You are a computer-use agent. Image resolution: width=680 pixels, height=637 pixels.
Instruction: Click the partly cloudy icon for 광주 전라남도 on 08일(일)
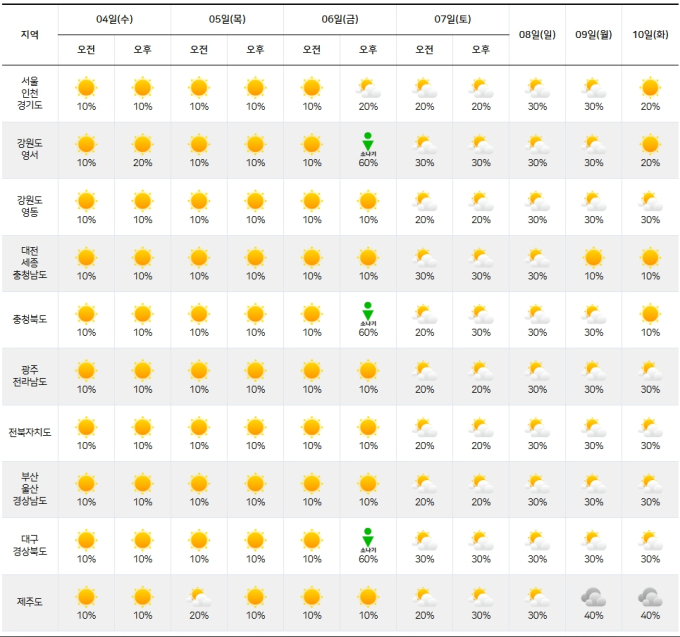[x=537, y=371]
